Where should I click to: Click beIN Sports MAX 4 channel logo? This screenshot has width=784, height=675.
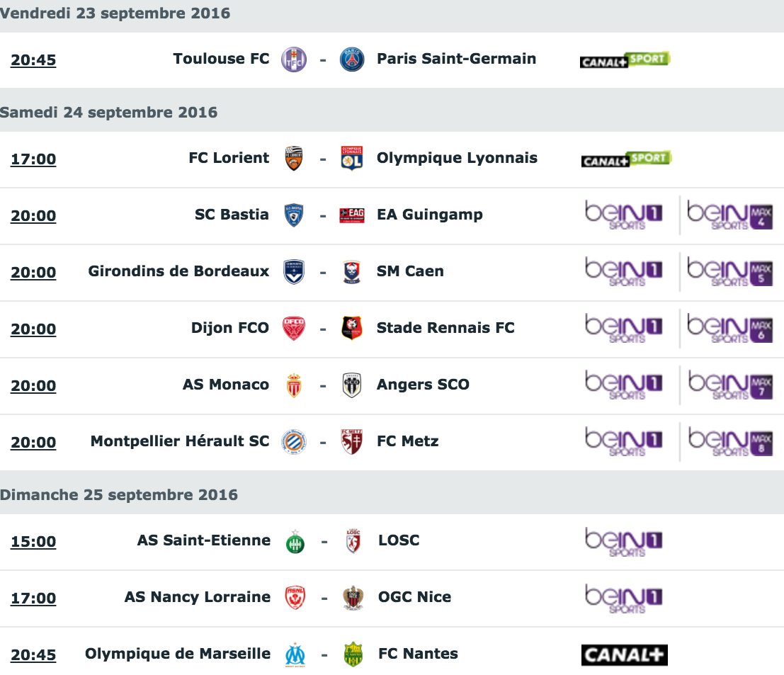[x=730, y=215]
